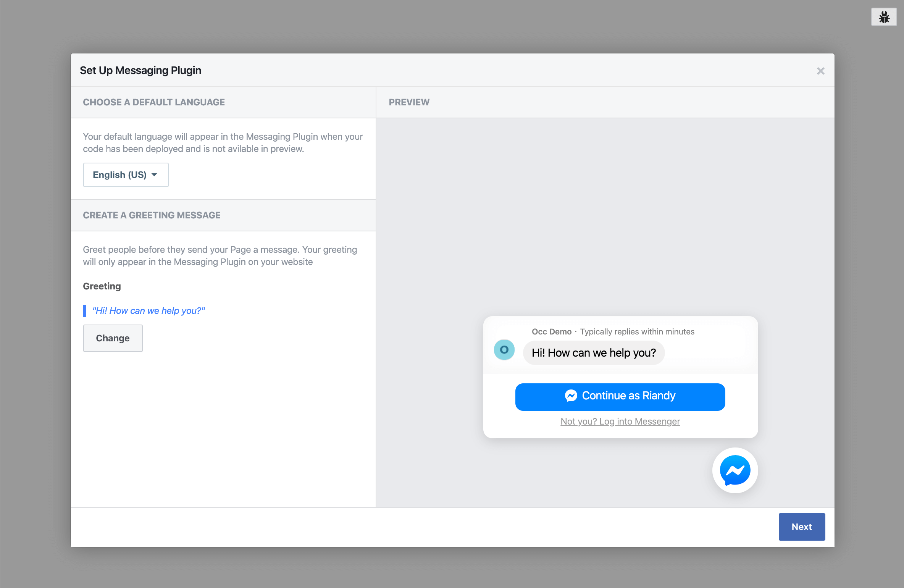
Task: Select the Set Up Messaging Plugin title
Action: (x=140, y=70)
